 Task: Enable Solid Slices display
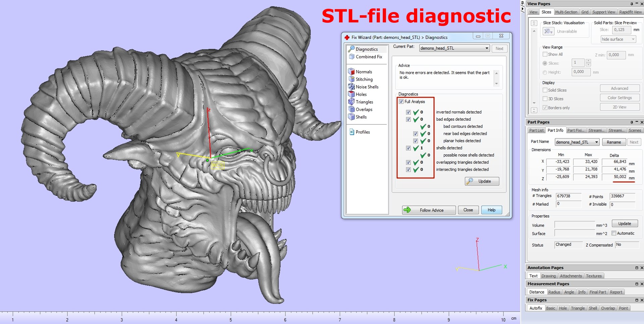point(545,90)
